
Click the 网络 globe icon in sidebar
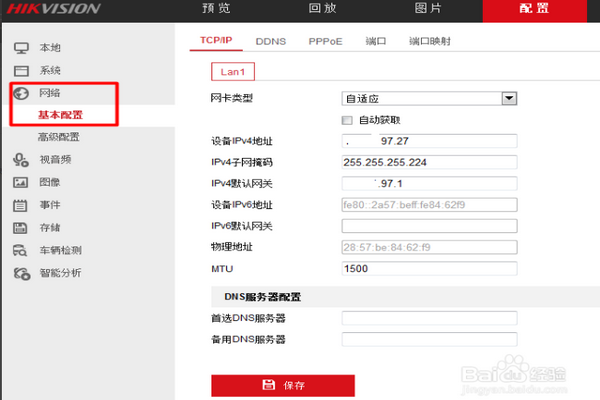(x=20, y=93)
